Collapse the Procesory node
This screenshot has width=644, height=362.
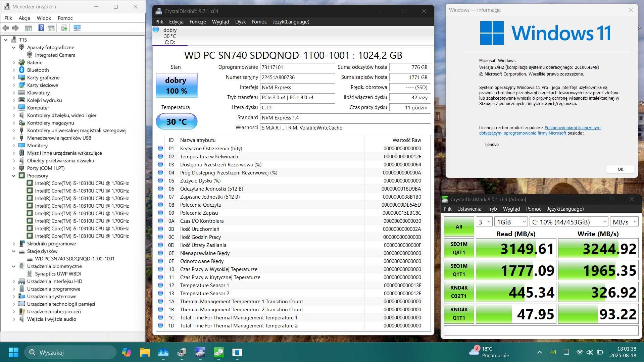[14, 176]
